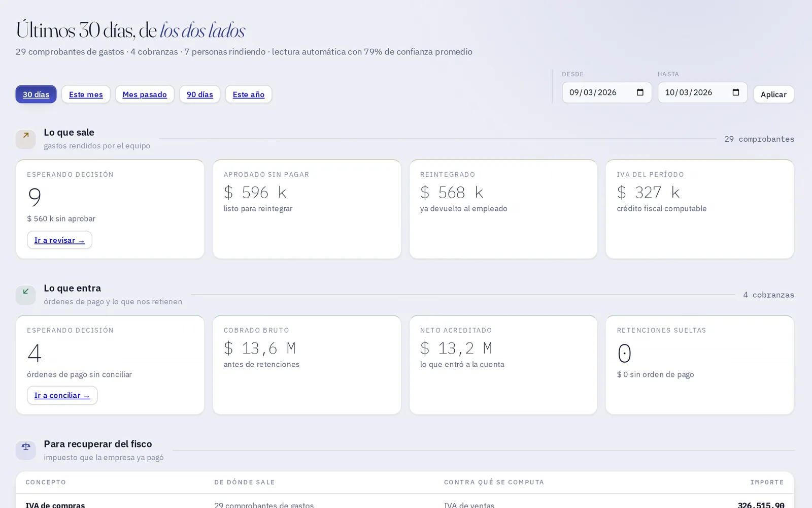Open the calendar picker in the Hasta date field

point(736,92)
